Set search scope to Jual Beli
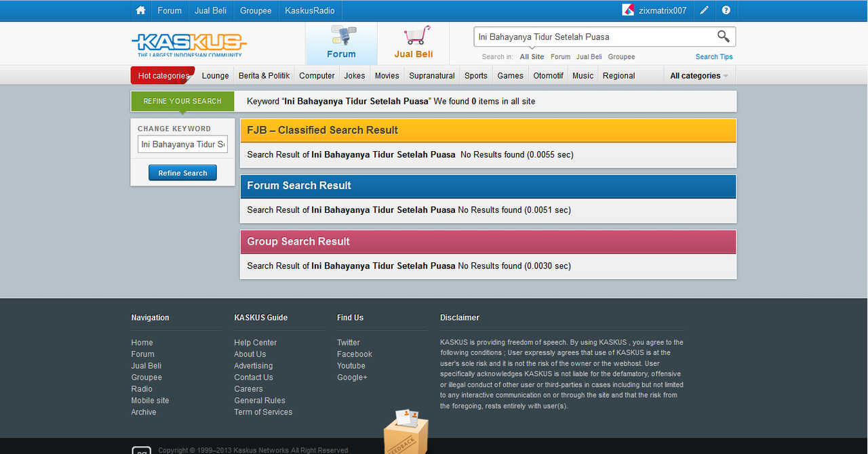Screen dimensions: 868x454 [x=589, y=57]
